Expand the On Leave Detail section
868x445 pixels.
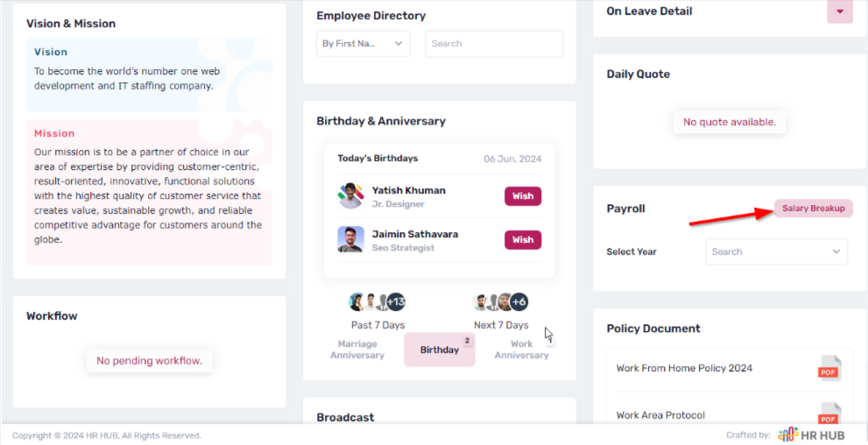(839, 11)
